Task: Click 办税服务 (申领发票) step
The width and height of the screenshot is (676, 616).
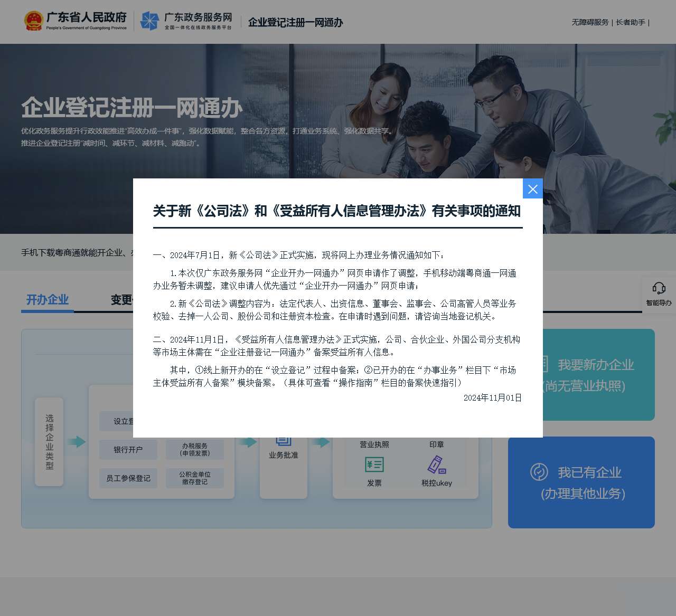Action: click(x=195, y=450)
